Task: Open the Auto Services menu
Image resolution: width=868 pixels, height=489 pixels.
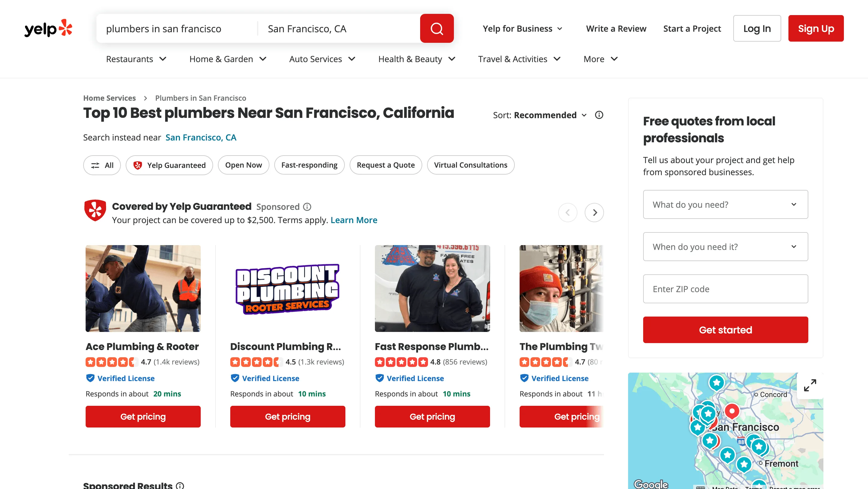Action: [322, 59]
